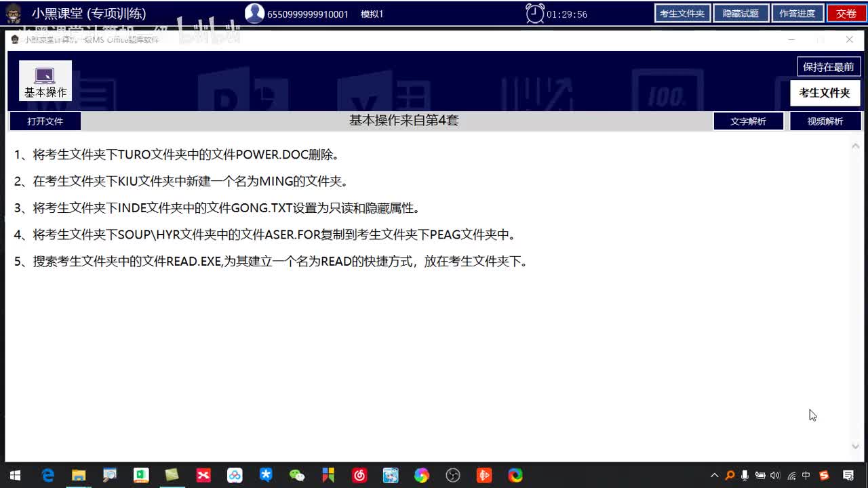Switch input language via the 中 indicator

click(x=806, y=476)
